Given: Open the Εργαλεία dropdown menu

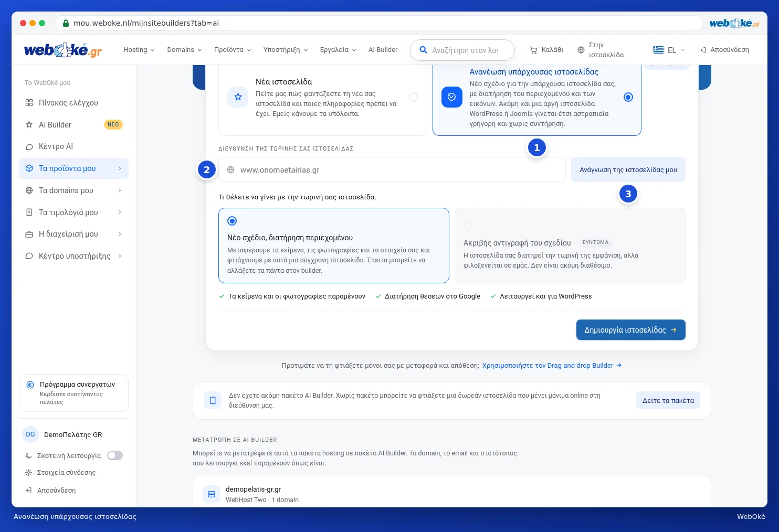Looking at the screenshot, I should 338,50.
